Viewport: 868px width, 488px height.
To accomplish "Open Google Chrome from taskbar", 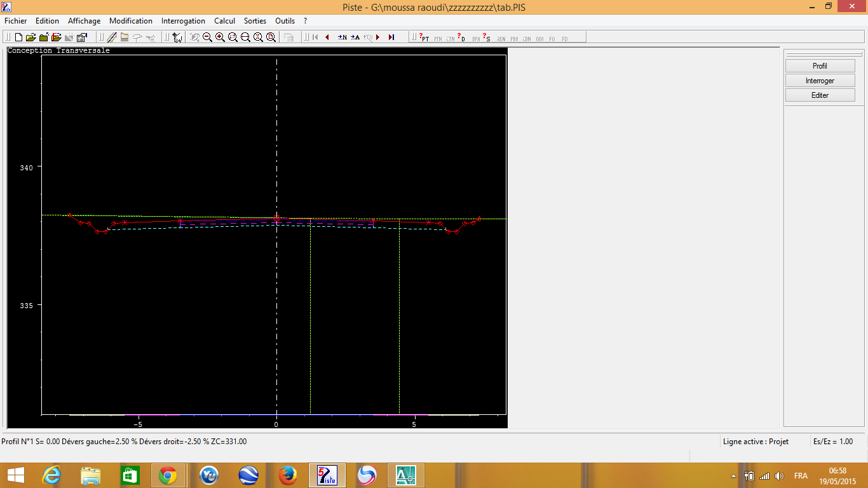I will pyautogui.click(x=168, y=475).
